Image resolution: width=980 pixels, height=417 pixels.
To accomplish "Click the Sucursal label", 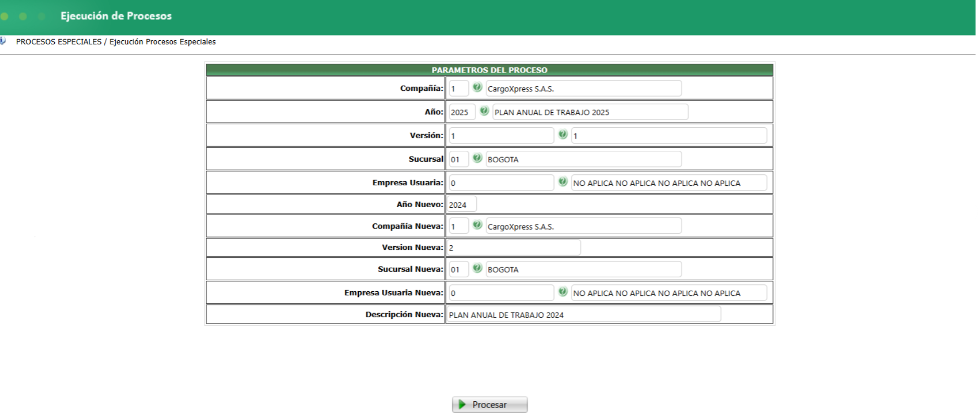I will tap(426, 159).
